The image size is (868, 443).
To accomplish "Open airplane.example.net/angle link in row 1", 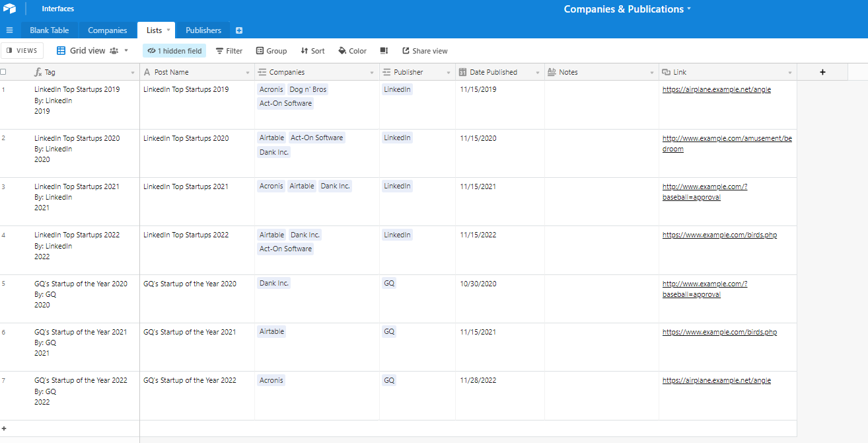I will (x=717, y=90).
